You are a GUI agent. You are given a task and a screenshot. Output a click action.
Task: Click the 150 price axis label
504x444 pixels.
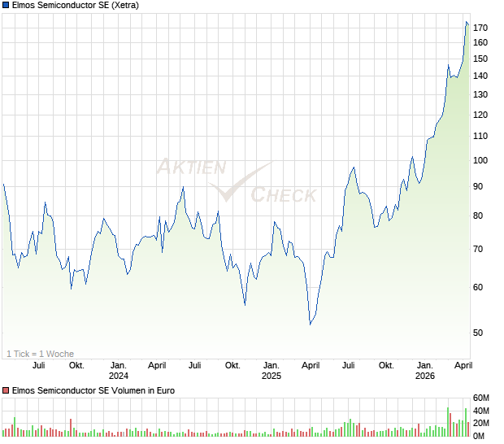480,59
